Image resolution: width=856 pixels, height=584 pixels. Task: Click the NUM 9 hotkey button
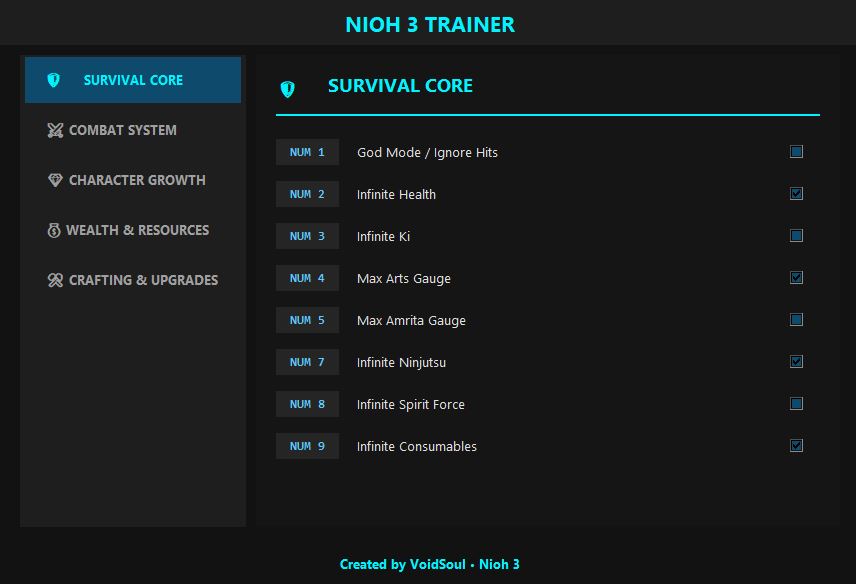[x=307, y=446]
